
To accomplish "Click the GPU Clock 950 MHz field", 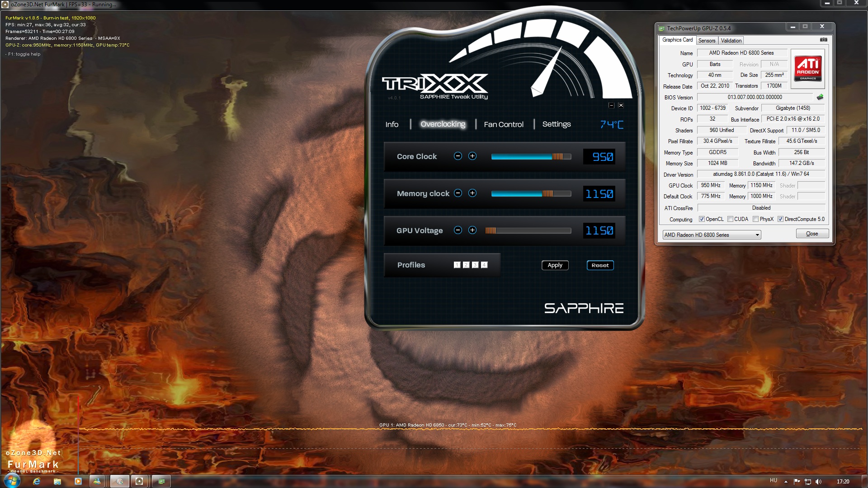I will (711, 185).
